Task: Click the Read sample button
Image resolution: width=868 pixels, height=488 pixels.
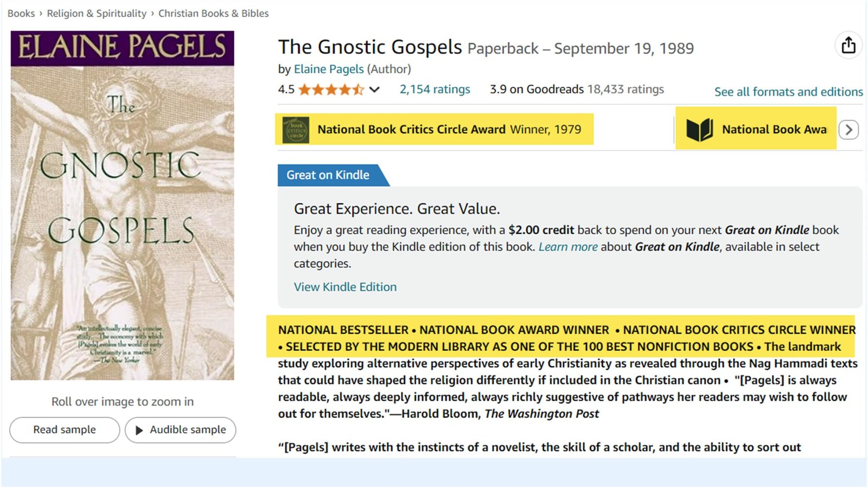Action: point(64,430)
